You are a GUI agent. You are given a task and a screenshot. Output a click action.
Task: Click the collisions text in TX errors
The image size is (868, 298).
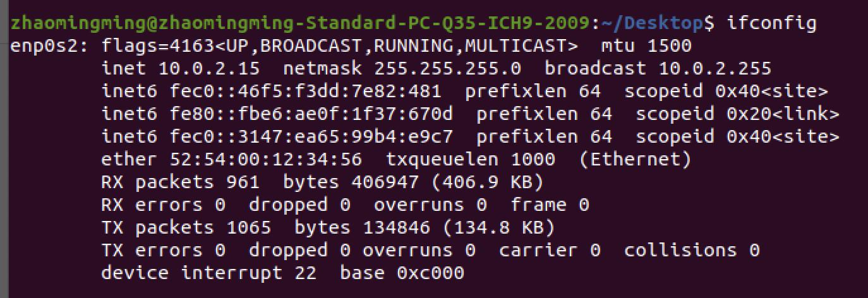685,251
